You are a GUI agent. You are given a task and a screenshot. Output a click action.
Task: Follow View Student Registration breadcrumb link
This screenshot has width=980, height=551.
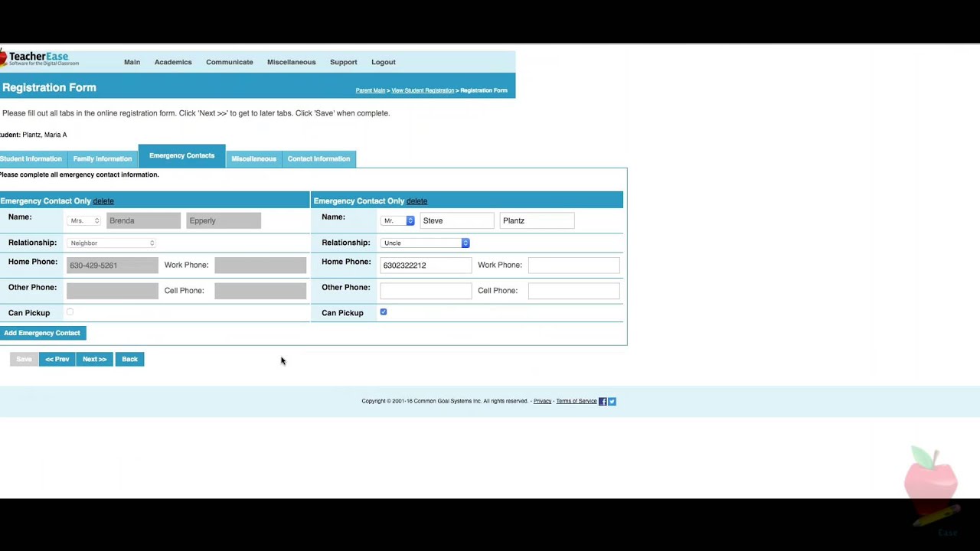(x=423, y=90)
